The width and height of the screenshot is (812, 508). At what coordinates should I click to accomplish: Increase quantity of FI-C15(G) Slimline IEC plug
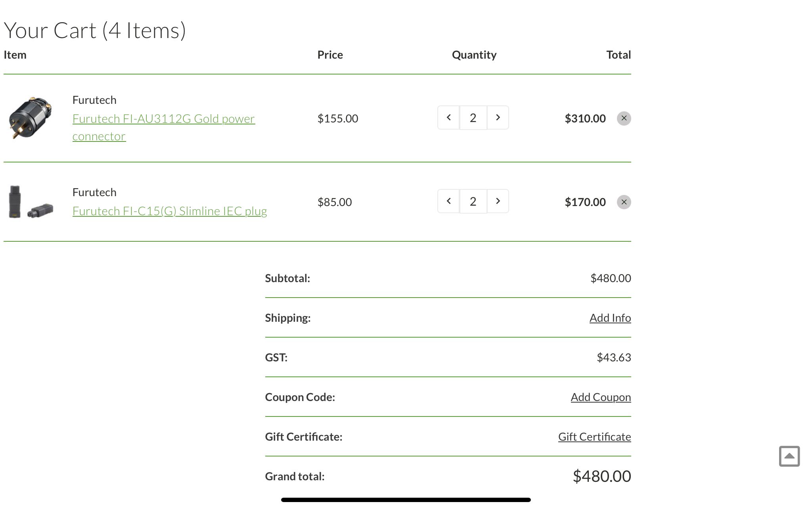(x=498, y=201)
